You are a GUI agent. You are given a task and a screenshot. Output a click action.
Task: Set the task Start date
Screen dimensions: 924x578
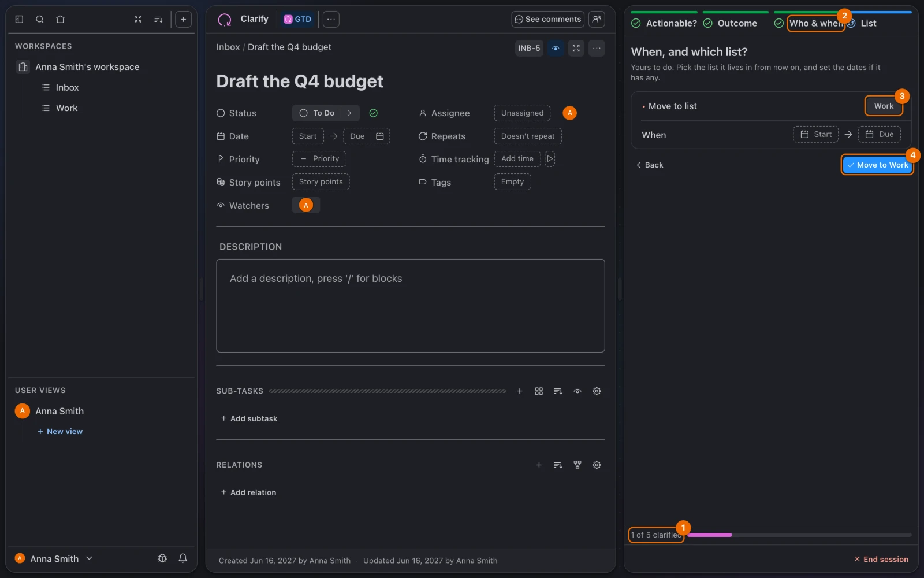308,136
